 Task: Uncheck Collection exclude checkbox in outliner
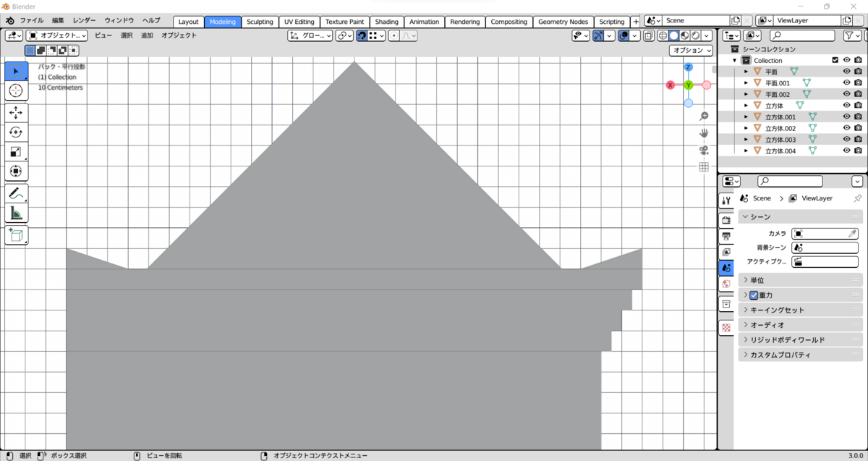[835, 60]
